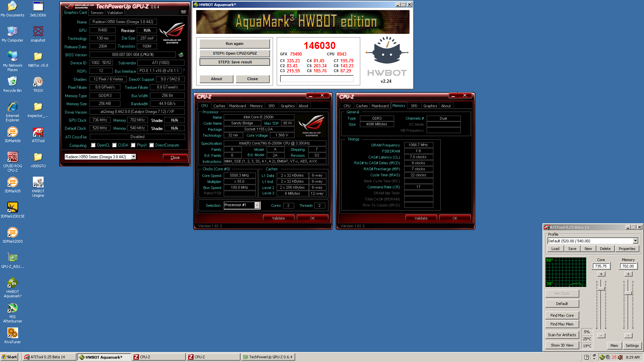Image resolution: width=644 pixels, height=362 pixels.
Task: Toggle DirectCompute checkbox in GPU-Z
Action: pyautogui.click(x=152, y=145)
